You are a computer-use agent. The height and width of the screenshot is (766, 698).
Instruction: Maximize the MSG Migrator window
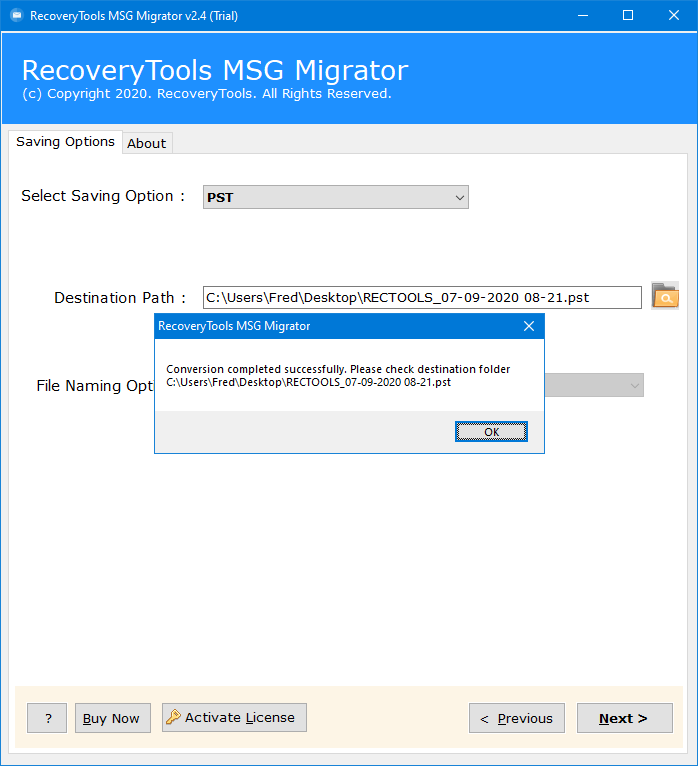click(x=627, y=15)
